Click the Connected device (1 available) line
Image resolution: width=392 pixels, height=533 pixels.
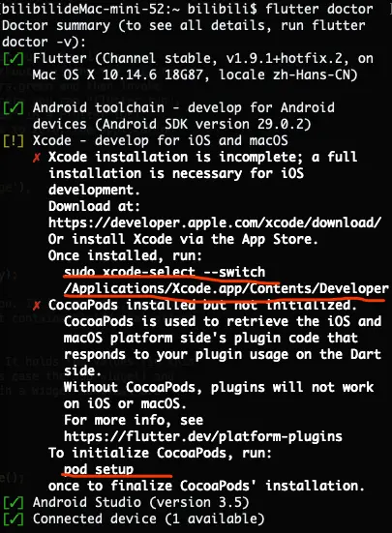(148, 519)
